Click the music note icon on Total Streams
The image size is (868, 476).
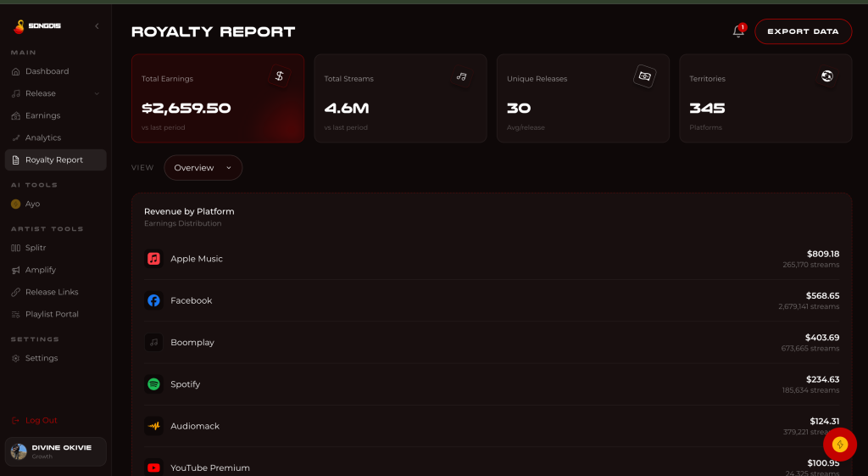pos(462,76)
